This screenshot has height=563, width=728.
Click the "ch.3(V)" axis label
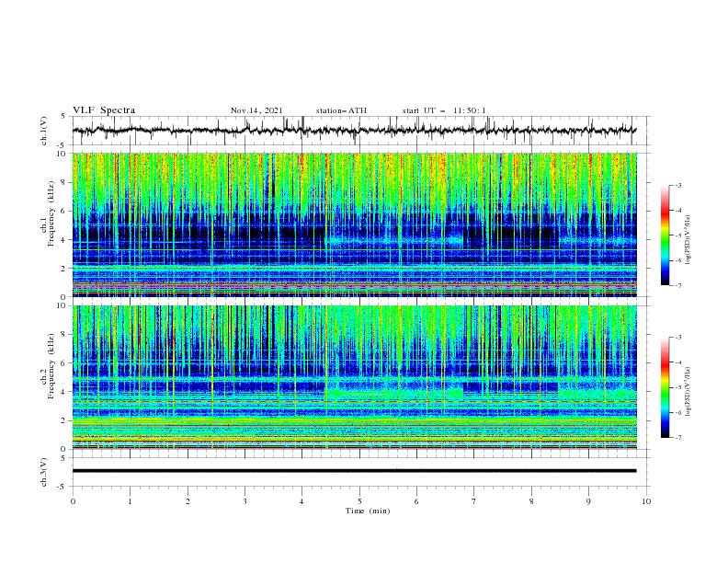pos(44,472)
